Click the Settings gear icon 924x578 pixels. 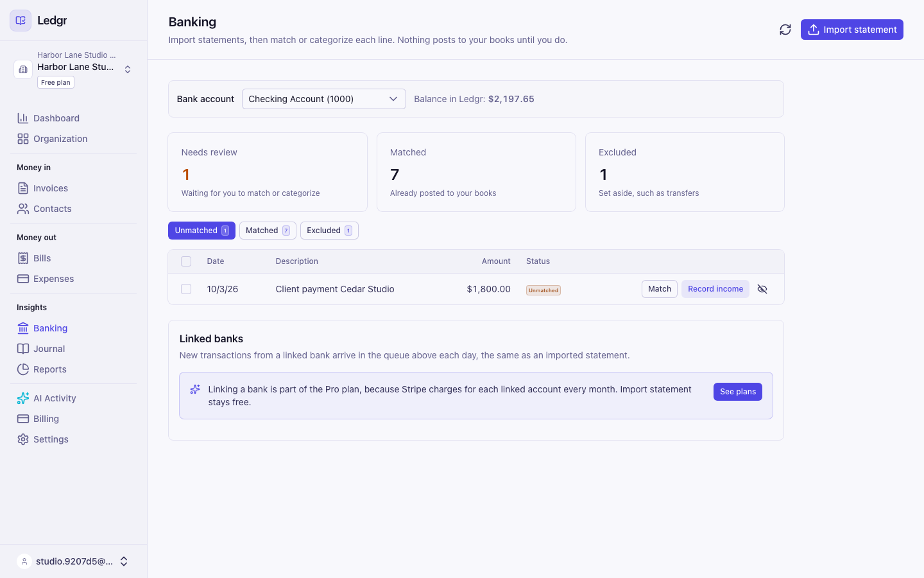[x=23, y=439]
